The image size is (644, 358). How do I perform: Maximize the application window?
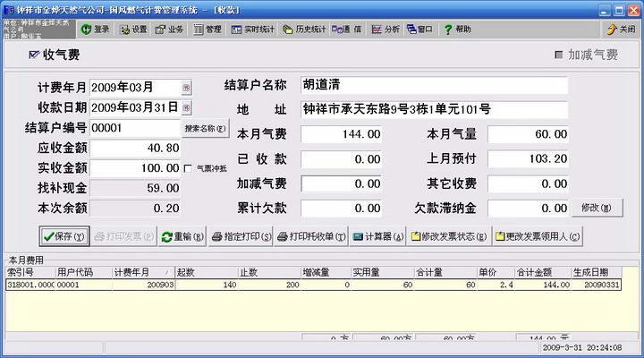(619, 10)
